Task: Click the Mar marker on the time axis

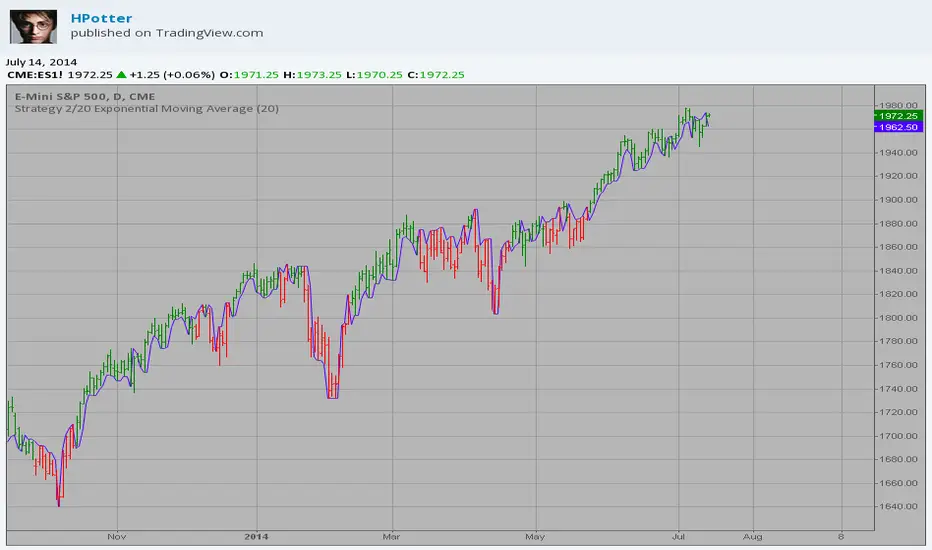Action: tap(391, 537)
